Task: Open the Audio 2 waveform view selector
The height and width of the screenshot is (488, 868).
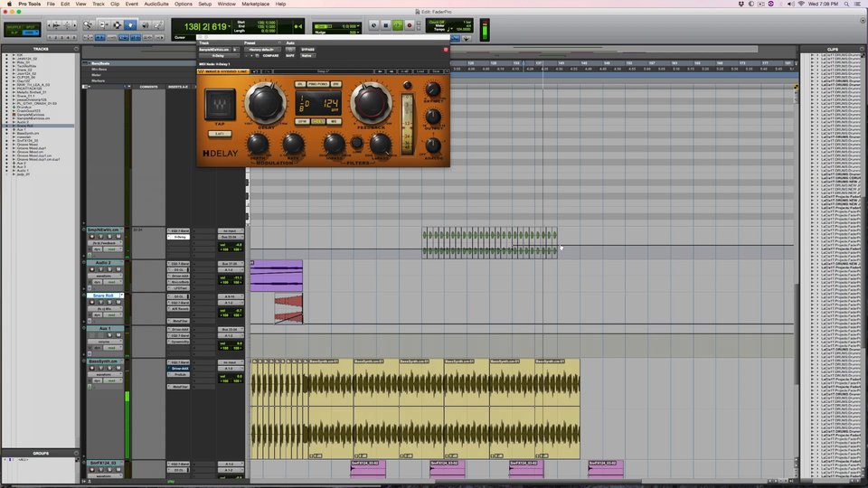Action: (x=103, y=276)
